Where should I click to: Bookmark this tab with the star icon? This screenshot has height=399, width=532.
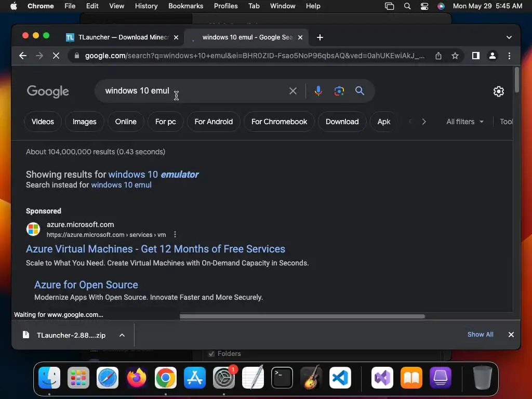455,56
